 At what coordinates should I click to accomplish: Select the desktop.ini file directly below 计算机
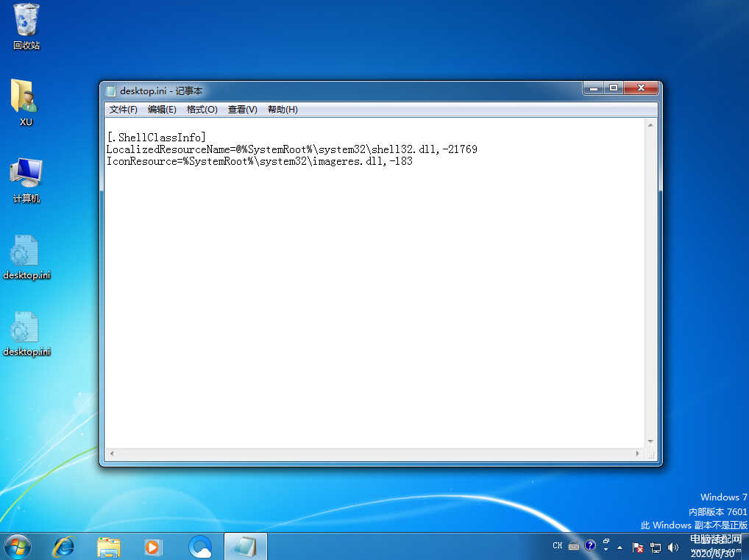[x=26, y=257]
